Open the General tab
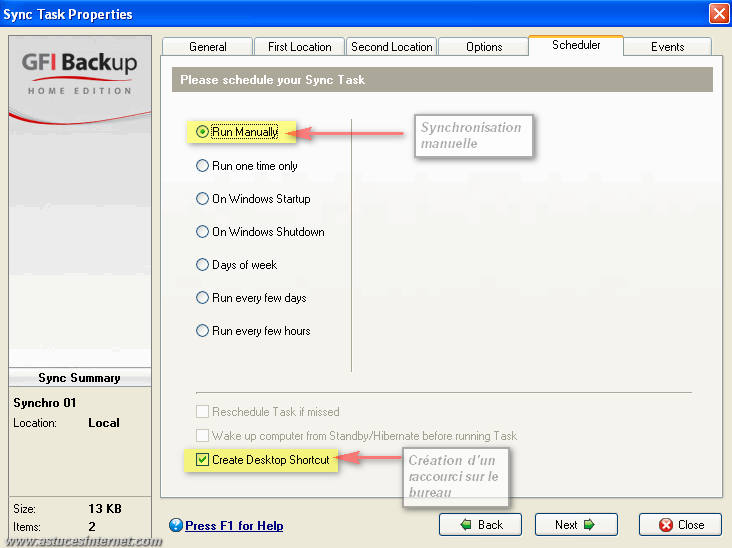The image size is (732, 548). point(208,47)
